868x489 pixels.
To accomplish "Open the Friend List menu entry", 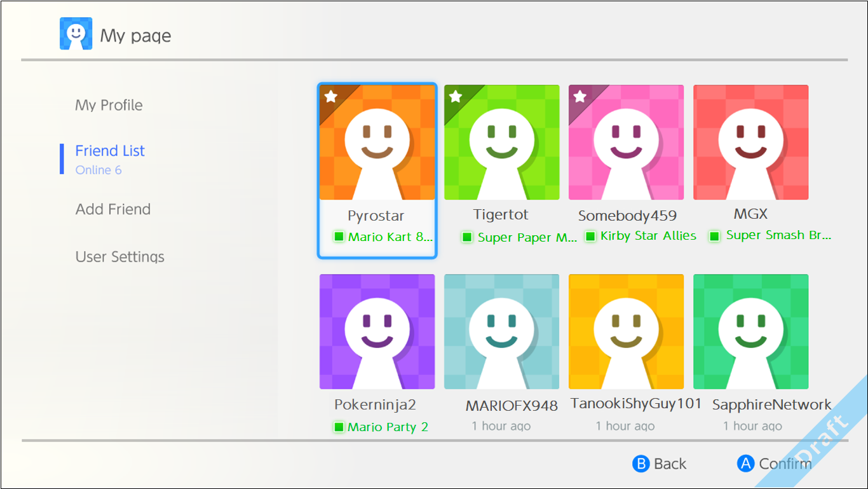I will pyautogui.click(x=109, y=150).
